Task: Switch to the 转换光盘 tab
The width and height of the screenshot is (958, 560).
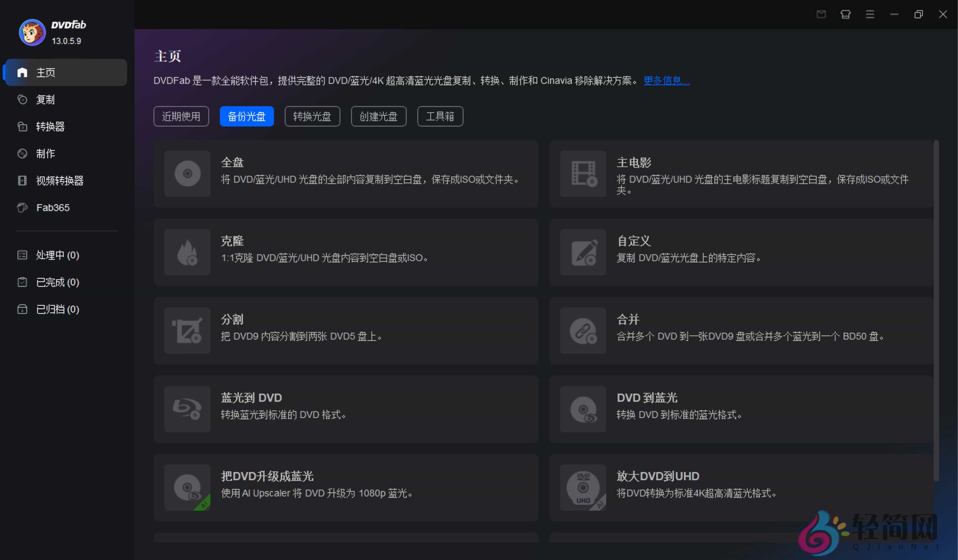Action: (x=313, y=116)
